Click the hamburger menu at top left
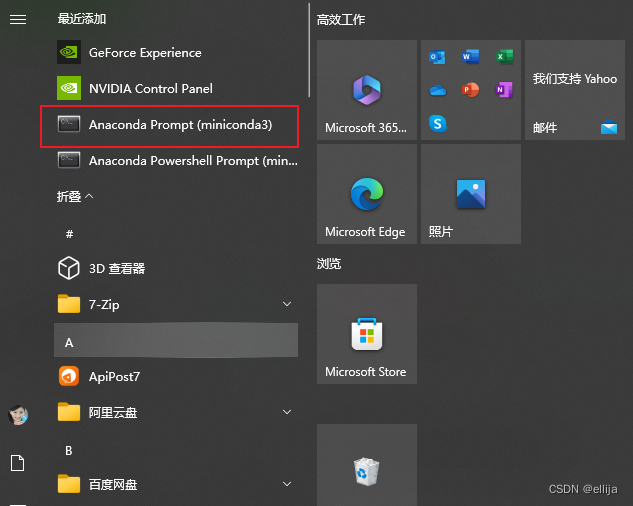The width and height of the screenshot is (633, 506). coord(17,19)
